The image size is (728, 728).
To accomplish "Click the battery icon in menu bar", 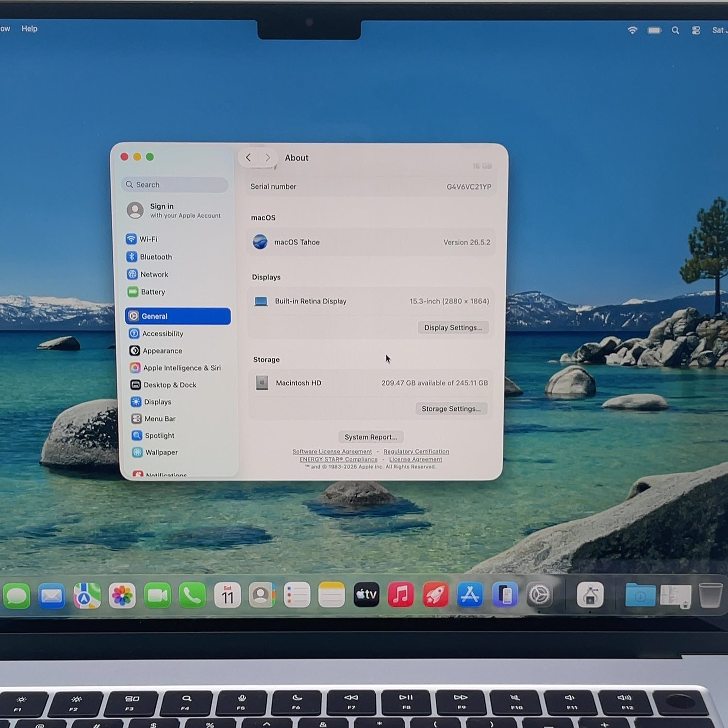I will click(x=654, y=31).
